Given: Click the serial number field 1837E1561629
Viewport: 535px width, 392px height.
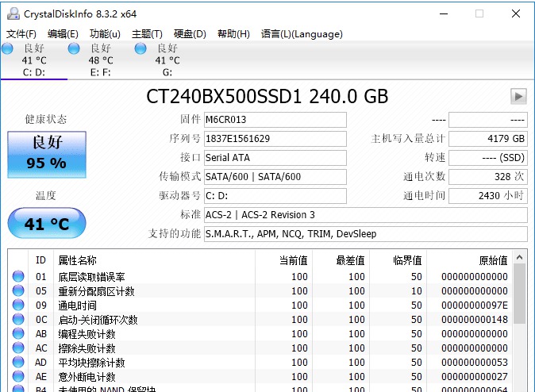Looking at the screenshot, I should (x=275, y=139).
